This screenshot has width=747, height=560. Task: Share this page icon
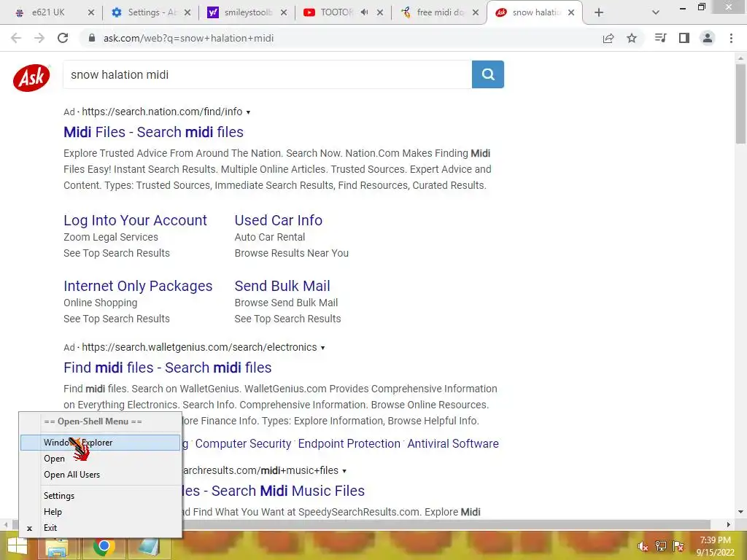click(x=608, y=38)
